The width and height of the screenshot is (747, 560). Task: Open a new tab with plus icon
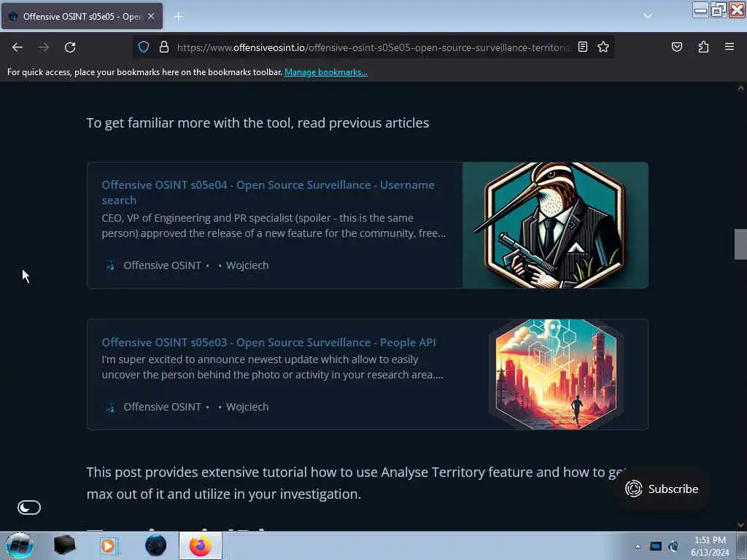click(179, 17)
